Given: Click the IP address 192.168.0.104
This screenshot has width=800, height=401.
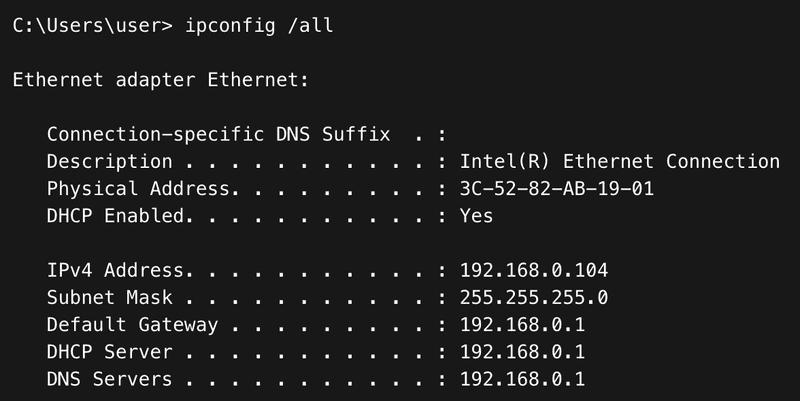Looking at the screenshot, I should pyautogui.click(x=533, y=270).
